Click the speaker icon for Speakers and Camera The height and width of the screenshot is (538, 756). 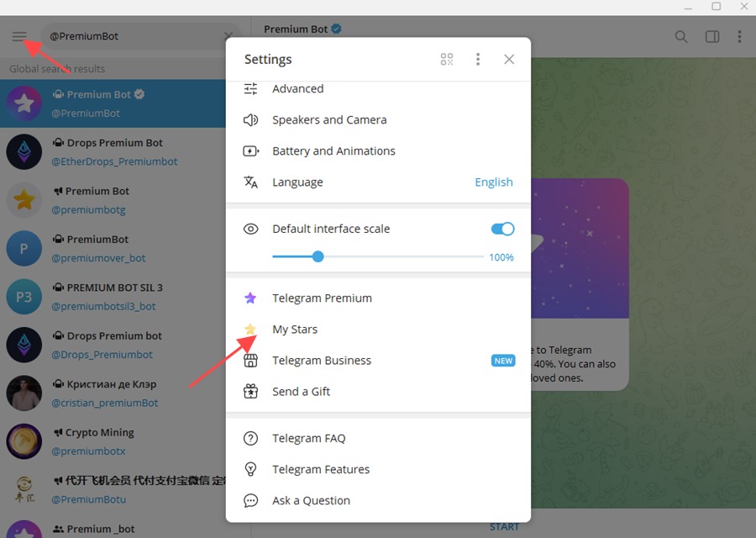[x=250, y=119]
